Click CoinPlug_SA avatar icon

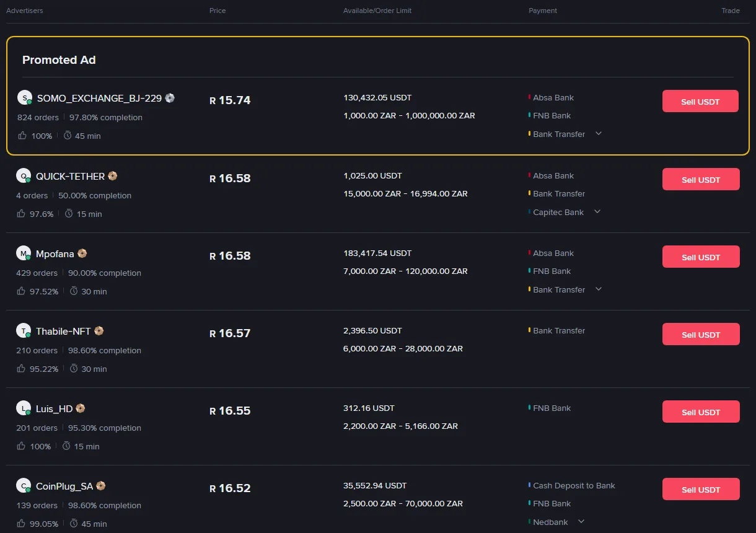pyautogui.click(x=24, y=485)
